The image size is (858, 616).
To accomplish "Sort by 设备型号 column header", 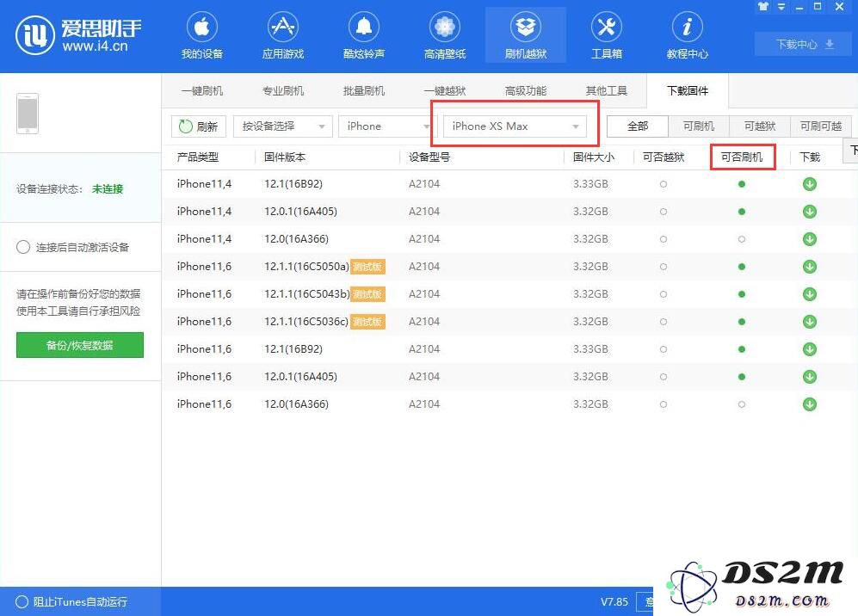I will pyautogui.click(x=429, y=157).
